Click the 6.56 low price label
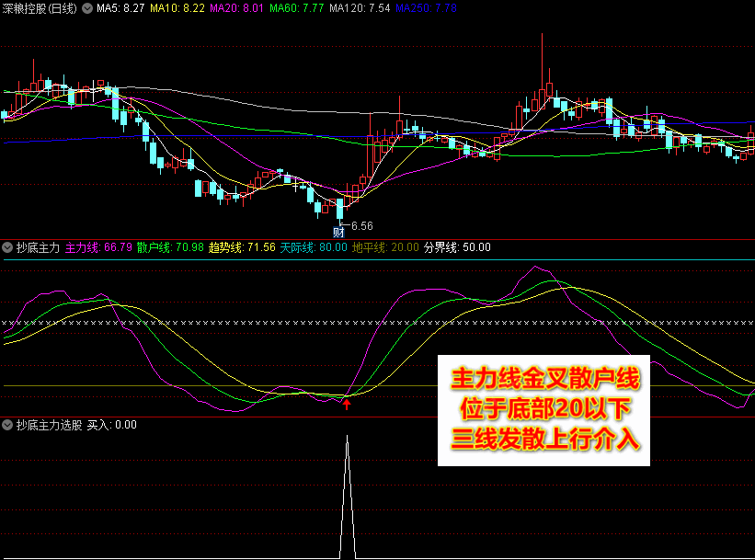Viewport: 755px width, 560px height. [x=362, y=226]
